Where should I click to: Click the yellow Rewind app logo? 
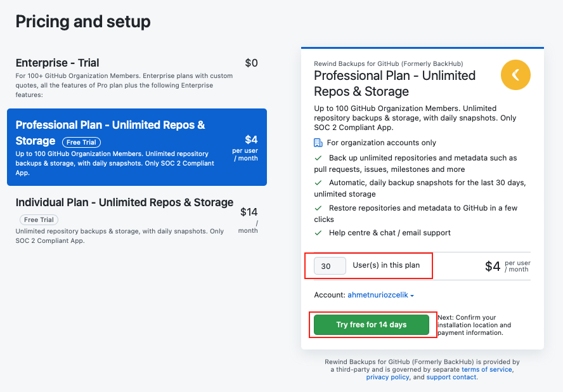click(x=515, y=75)
